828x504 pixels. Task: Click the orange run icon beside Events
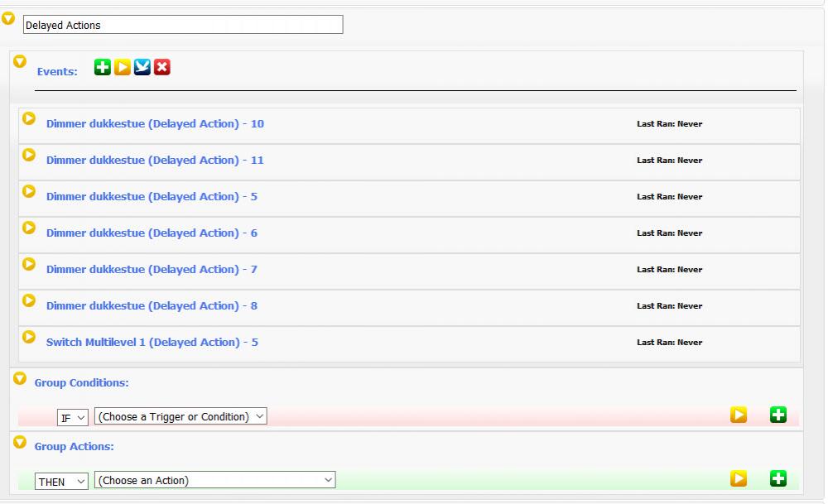pos(122,67)
